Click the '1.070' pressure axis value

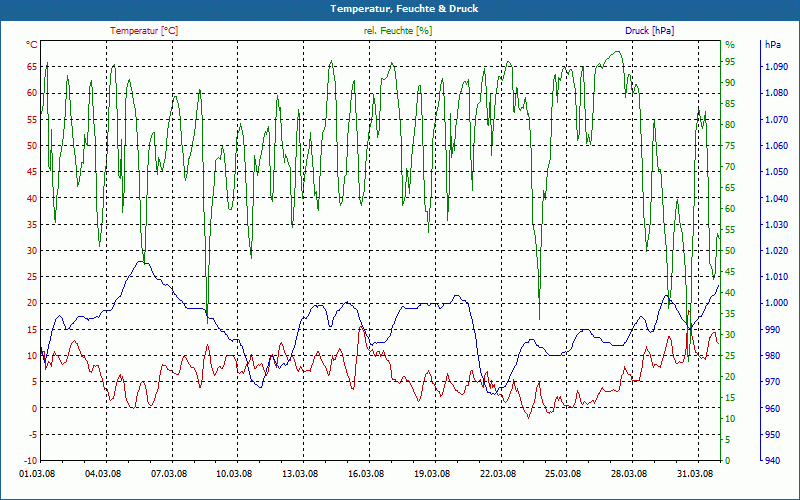tap(777, 119)
